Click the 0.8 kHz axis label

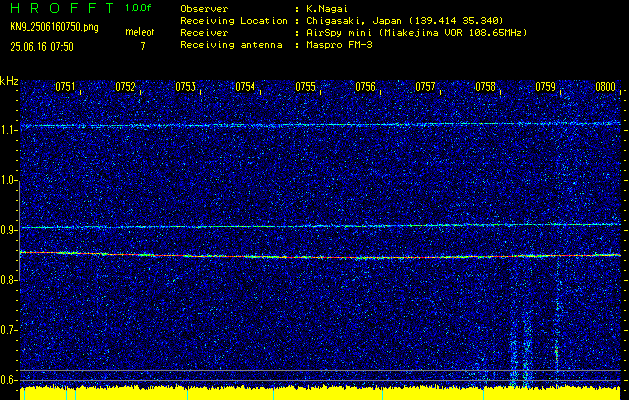coord(8,280)
